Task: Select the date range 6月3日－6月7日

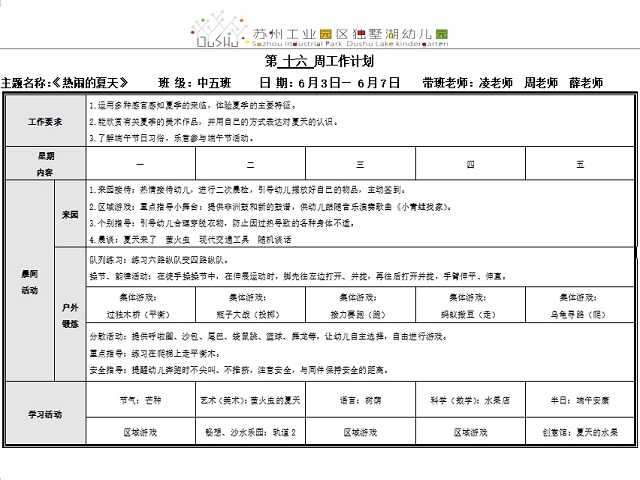Action: pos(347,83)
